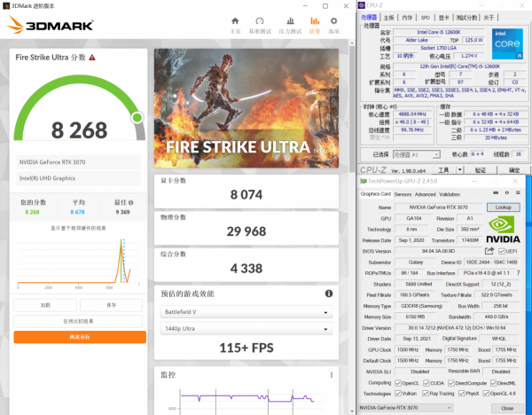532x415 pixels.
Task: Open the CPU-Z processor selection dropdown (处理器 #1)
Action: tap(417, 154)
